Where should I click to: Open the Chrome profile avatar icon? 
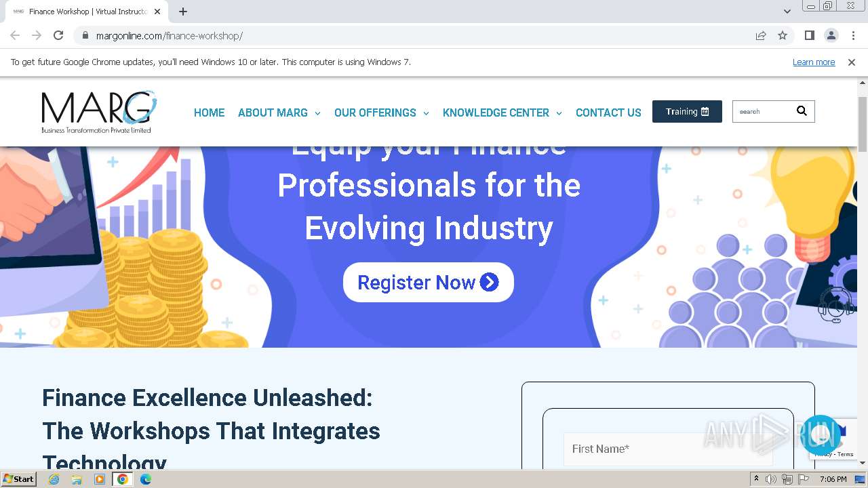[831, 35]
